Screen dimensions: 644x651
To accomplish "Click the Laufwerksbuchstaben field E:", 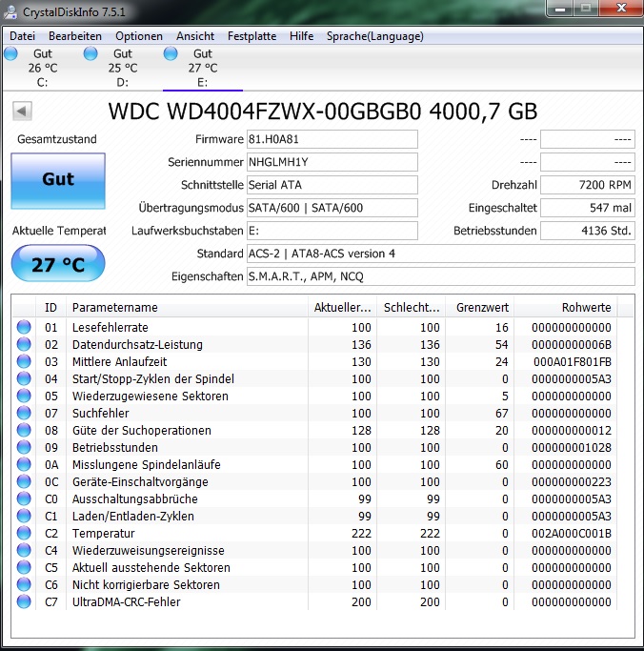I will pos(332,231).
